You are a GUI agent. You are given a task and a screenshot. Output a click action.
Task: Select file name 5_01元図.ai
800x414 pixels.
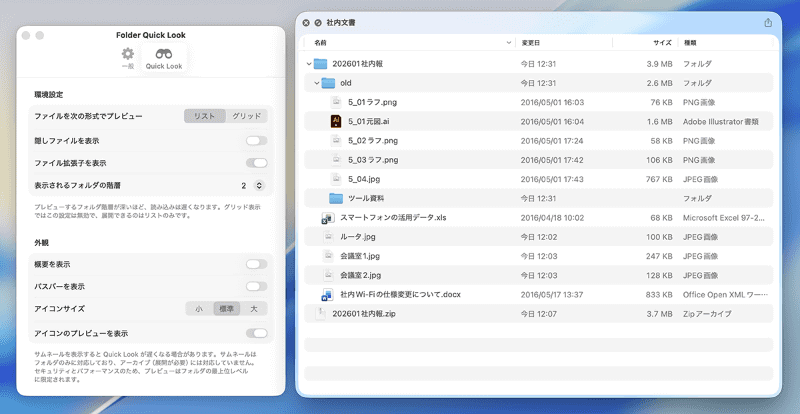pos(369,121)
